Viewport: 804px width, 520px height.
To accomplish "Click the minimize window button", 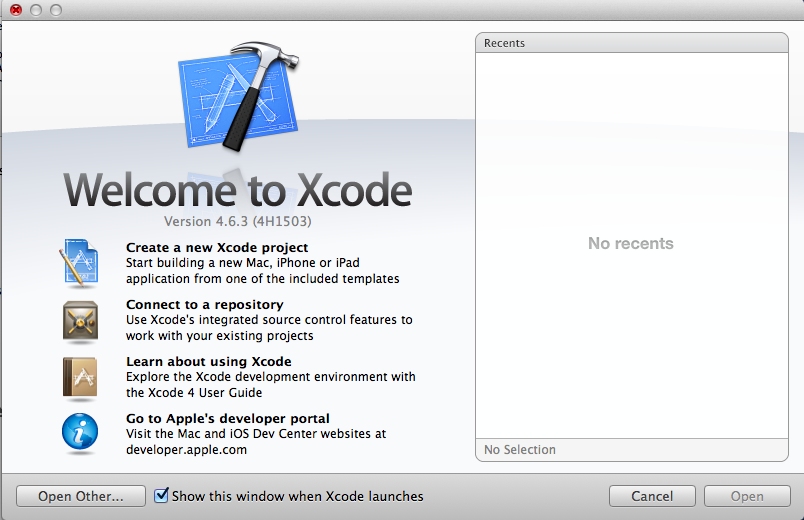I will (x=36, y=10).
